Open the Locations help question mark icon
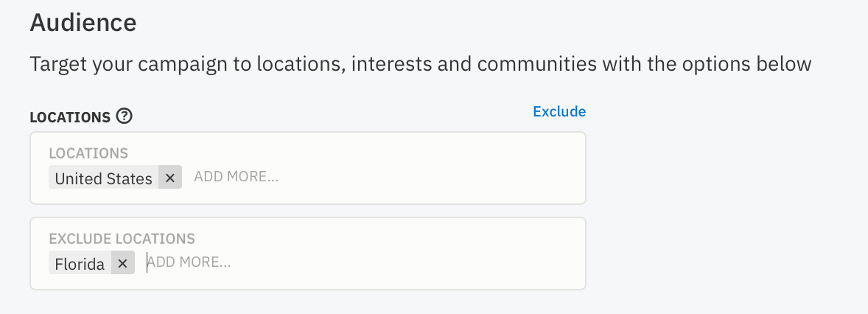This screenshot has height=314, width=868. pyautogui.click(x=125, y=116)
